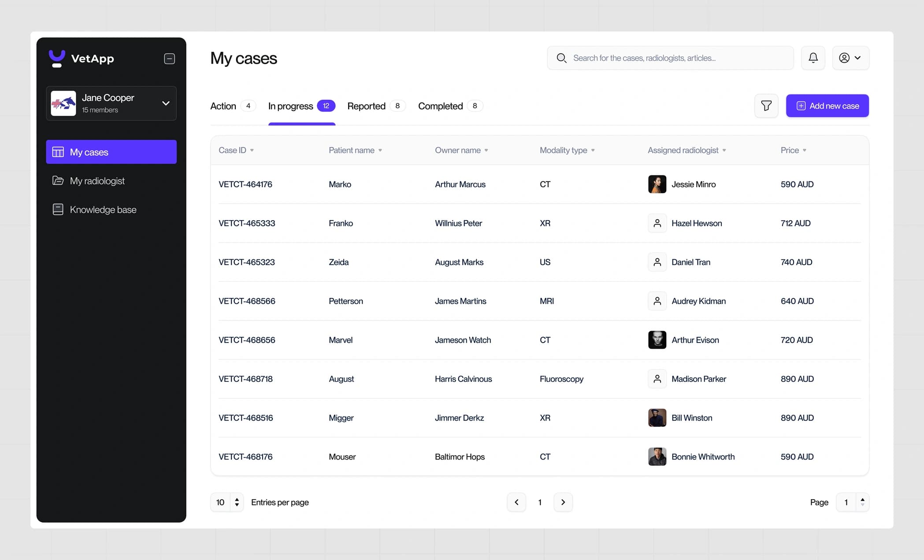This screenshot has width=924, height=560.
Task: Open case VETCT-465323
Action: pyautogui.click(x=247, y=262)
